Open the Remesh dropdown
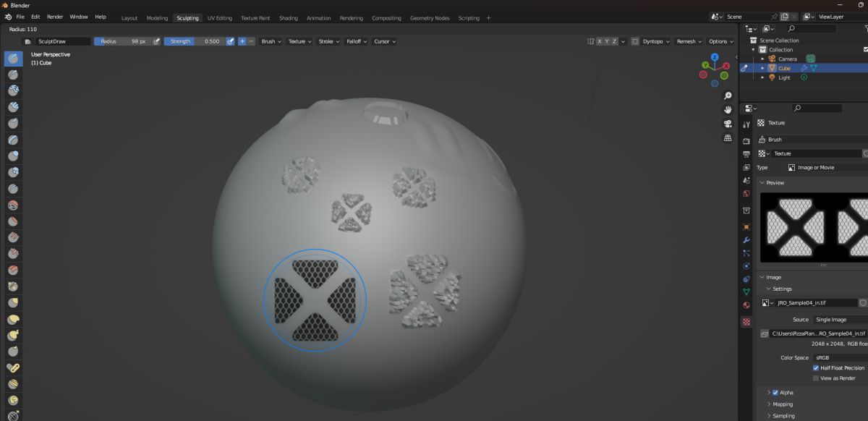Viewport: 868px width, 421px height. [x=688, y=41]
